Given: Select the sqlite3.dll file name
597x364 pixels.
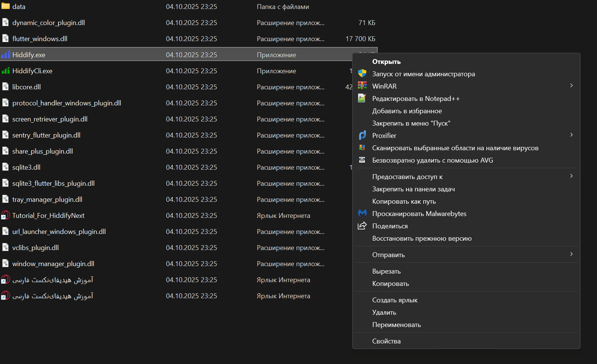Looking at the screenshot, I should [26, 167].
